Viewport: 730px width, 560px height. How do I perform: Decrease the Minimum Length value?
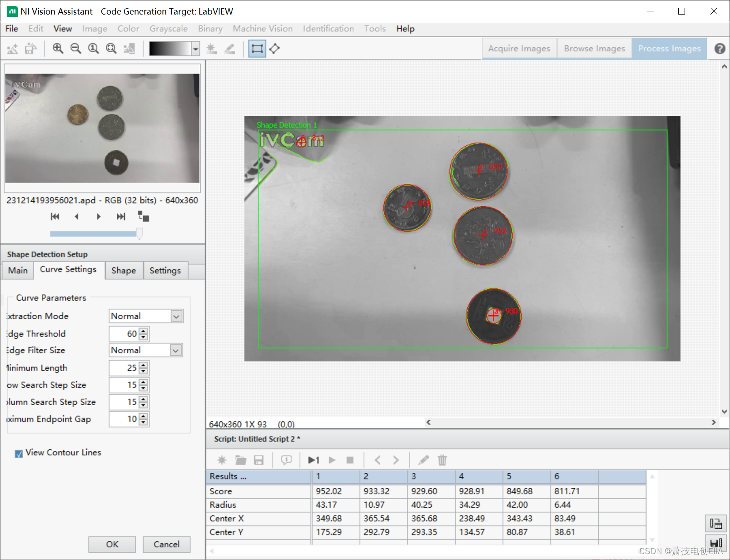[143, 371]
